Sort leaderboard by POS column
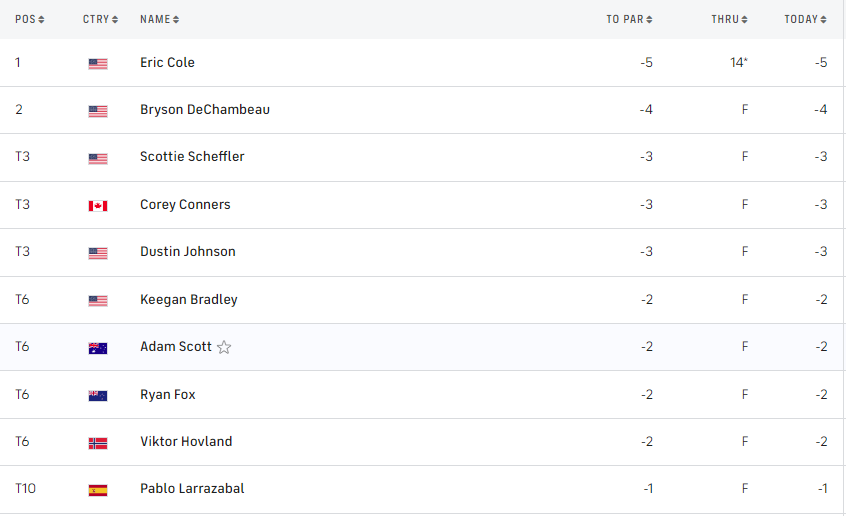Screen dimensions: 846x516 [29, 19]
